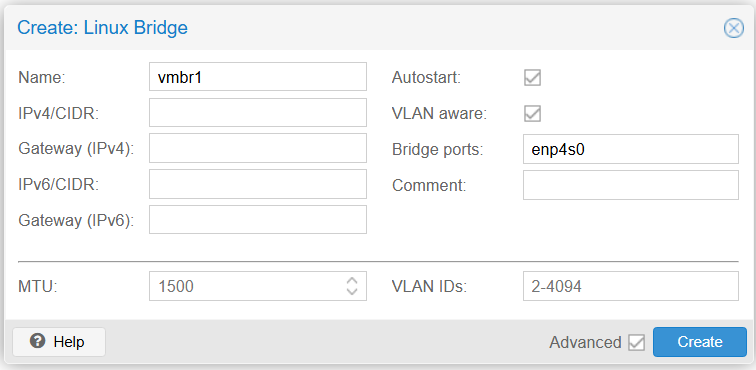This screenshot has width=756, height=370.
Task: Click into the IPv6/CIDR input field
Action: click(x=258, y=184)
